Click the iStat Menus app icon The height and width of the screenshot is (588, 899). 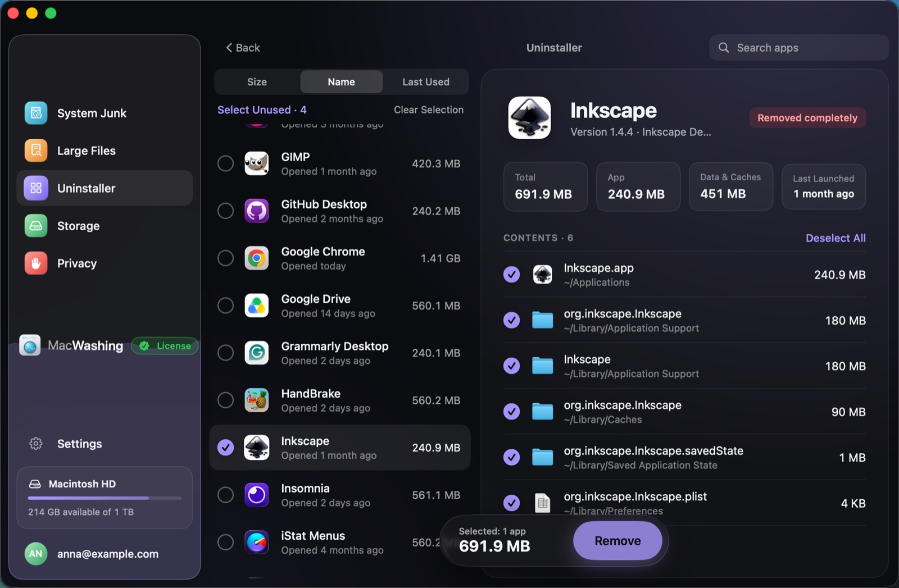(257, 543)
